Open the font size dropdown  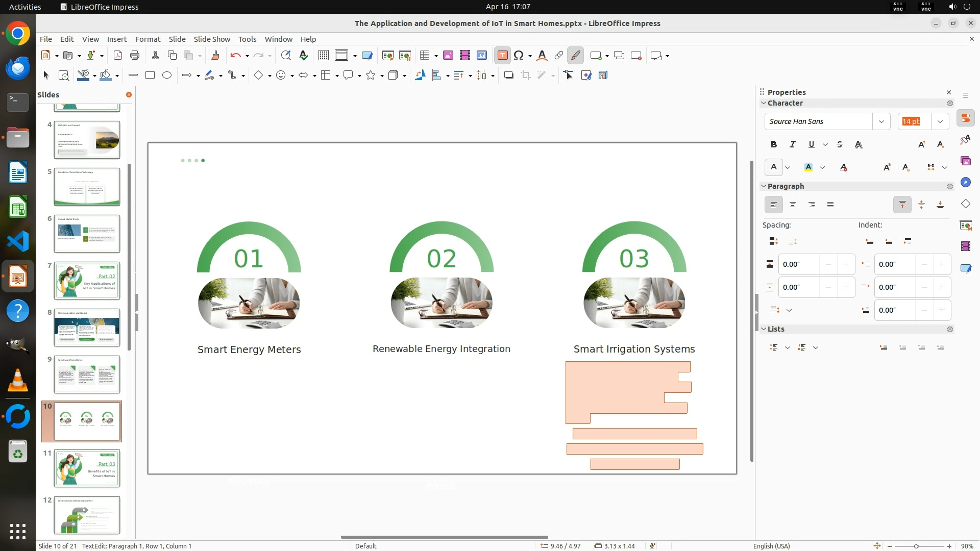click(x=940, y=121)
